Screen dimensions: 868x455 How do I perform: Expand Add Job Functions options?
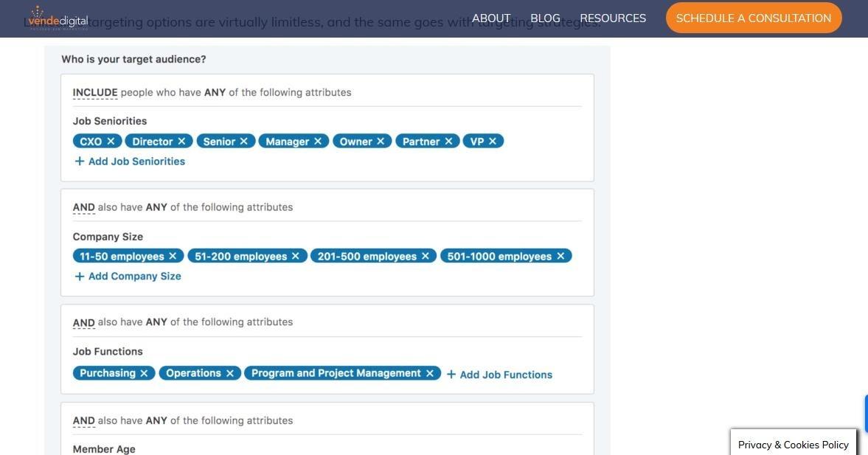(499, 375)
